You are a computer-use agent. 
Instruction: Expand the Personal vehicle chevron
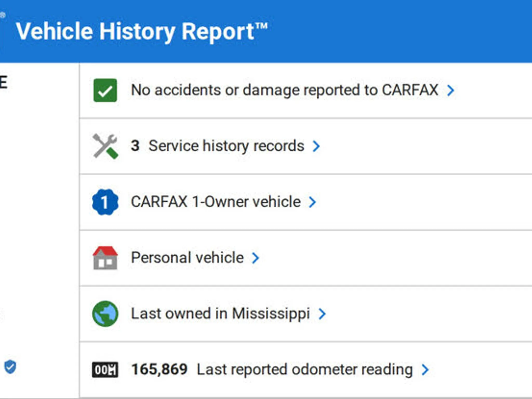pyautogui.click(x=256, y=258)
